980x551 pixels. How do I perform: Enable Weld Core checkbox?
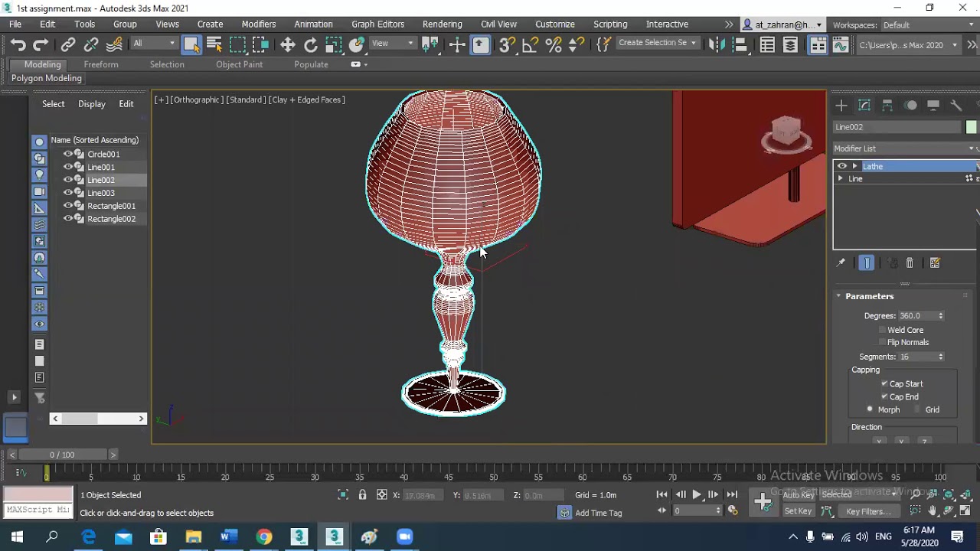coord(883,330)
